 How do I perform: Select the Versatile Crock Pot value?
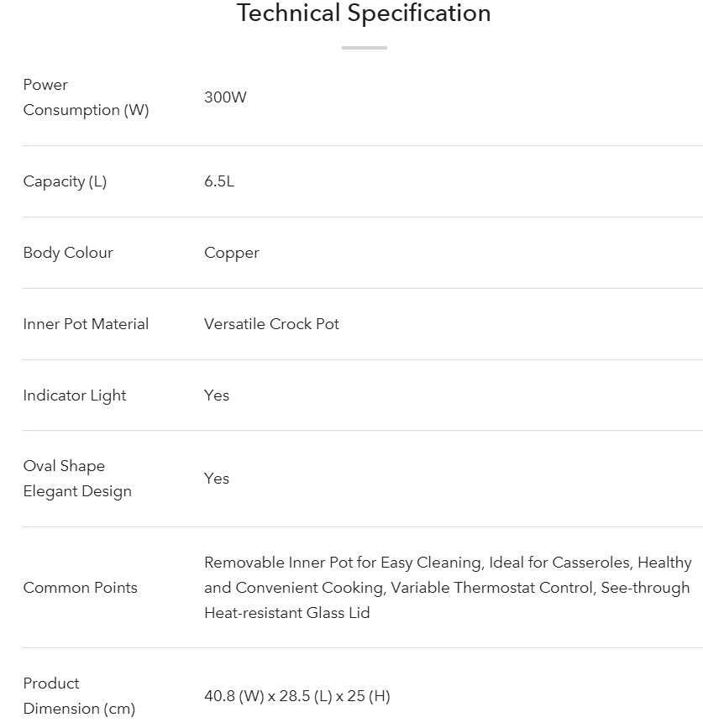(x=271, y=324)
